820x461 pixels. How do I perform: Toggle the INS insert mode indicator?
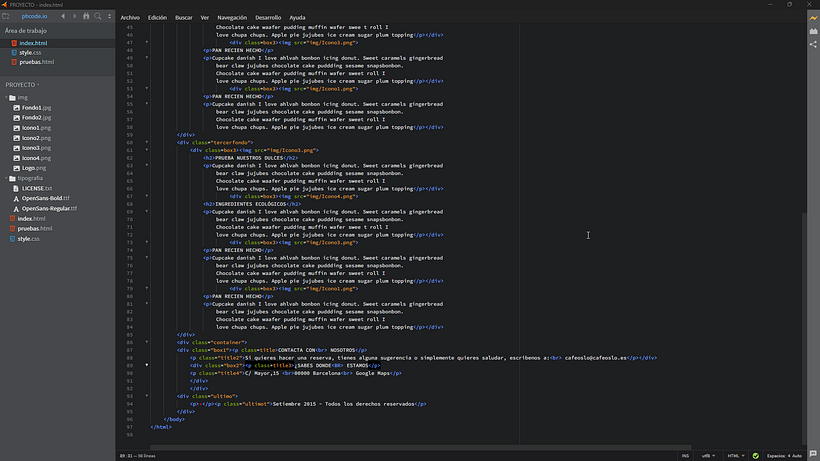click(x=685, y=456)
